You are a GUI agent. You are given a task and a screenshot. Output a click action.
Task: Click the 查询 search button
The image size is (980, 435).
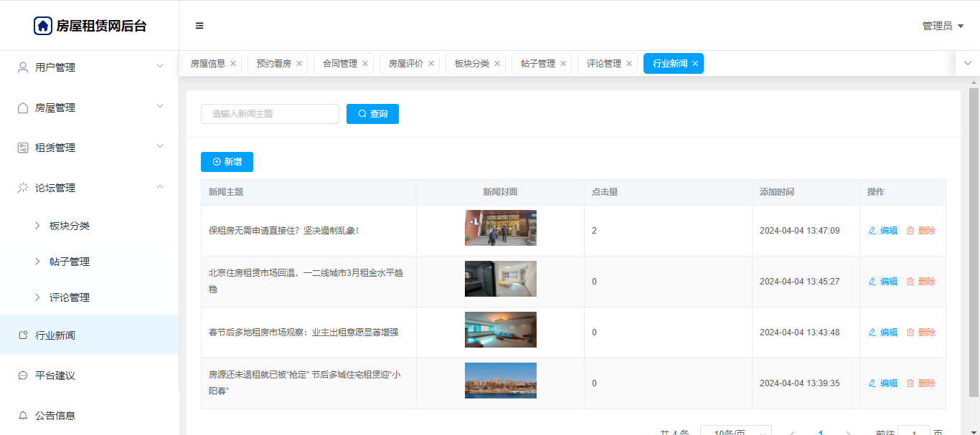[372, 114]
